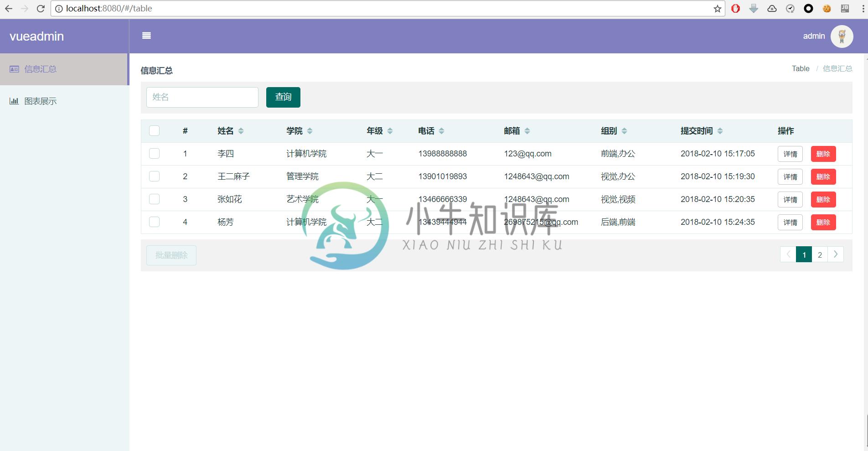This screenshot has width=868, height=451.
Task: Click the vueadmin logo title
Action: (36, 36)
